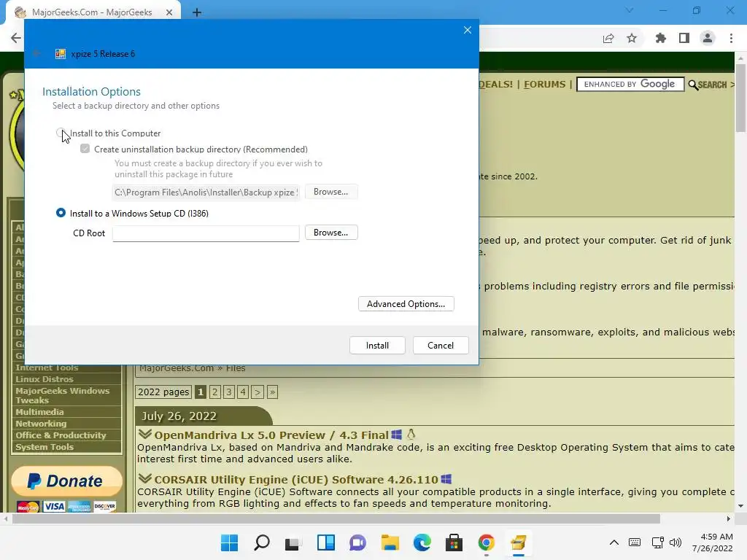Click the xpize 5 installer title icon
The image size is (747, 560).
point(61,54)
